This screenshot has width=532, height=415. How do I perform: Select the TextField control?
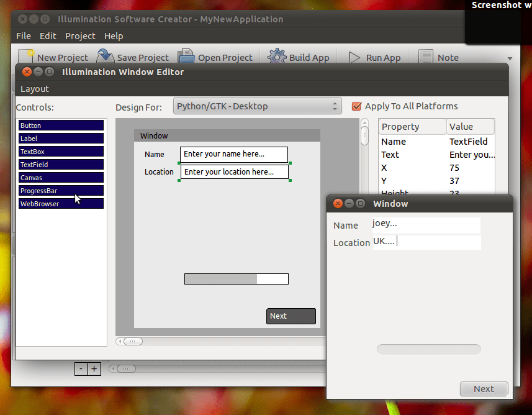(x=61, y=165)
